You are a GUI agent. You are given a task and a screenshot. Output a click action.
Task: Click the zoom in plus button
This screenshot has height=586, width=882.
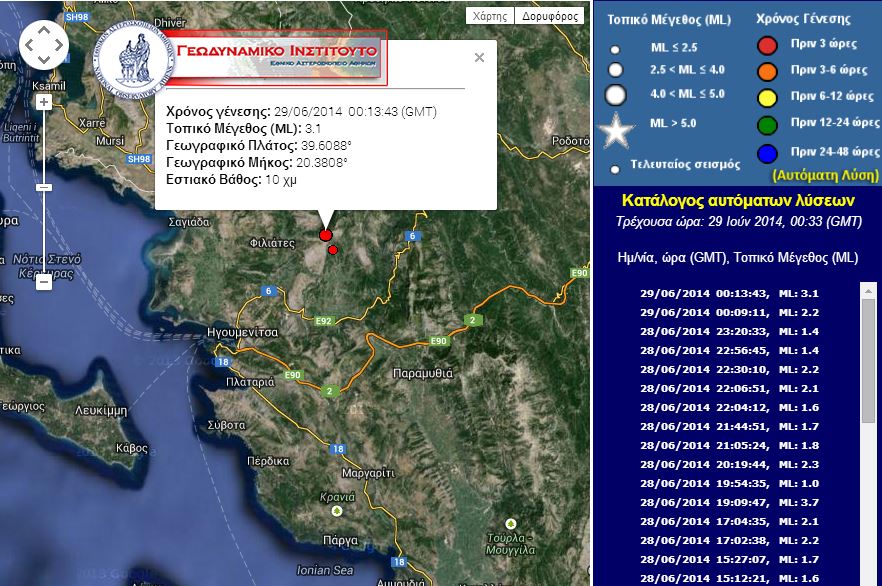point(42,103)
